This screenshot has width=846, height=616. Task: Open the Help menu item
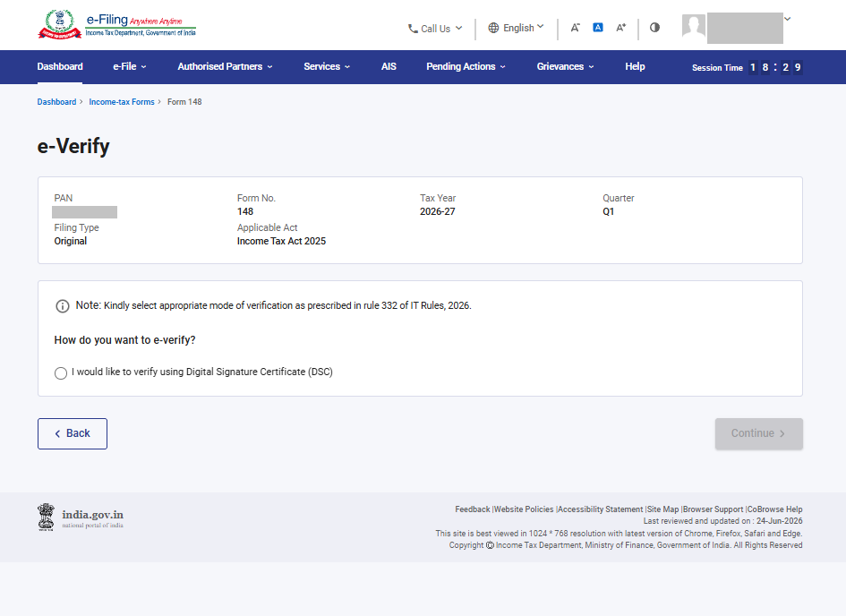635,66
